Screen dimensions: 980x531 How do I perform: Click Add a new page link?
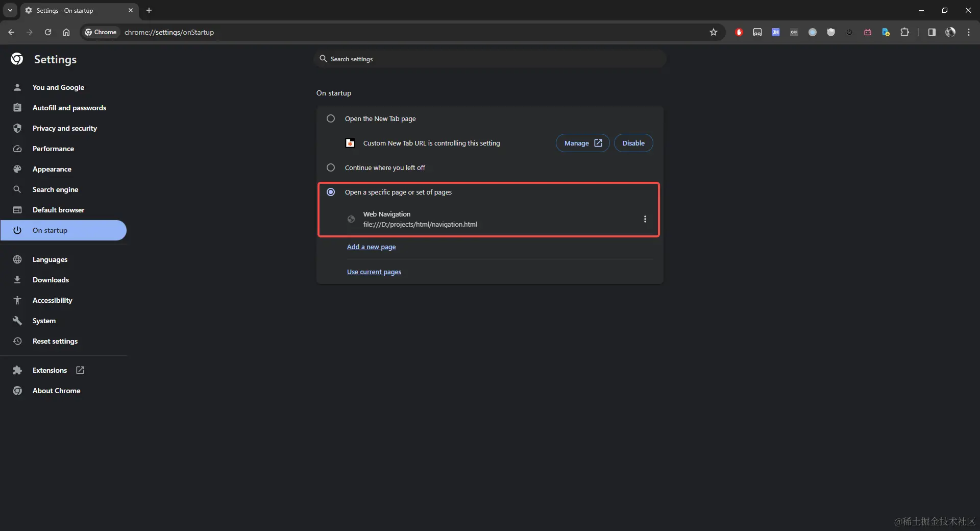pos(371,247)
